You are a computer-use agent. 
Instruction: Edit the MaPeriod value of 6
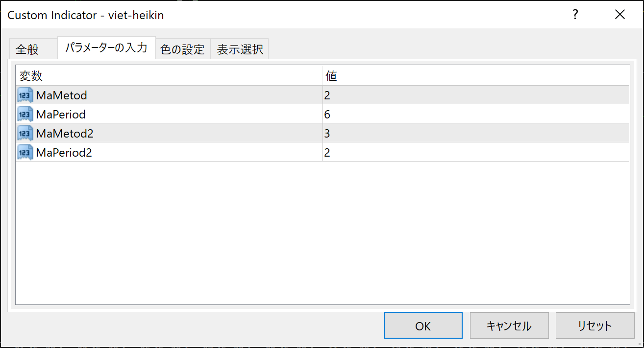click(475, 114)
